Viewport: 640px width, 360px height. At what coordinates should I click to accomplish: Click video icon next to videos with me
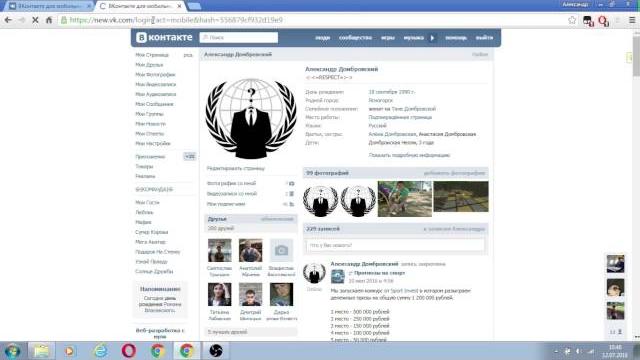tap(291, 194)
